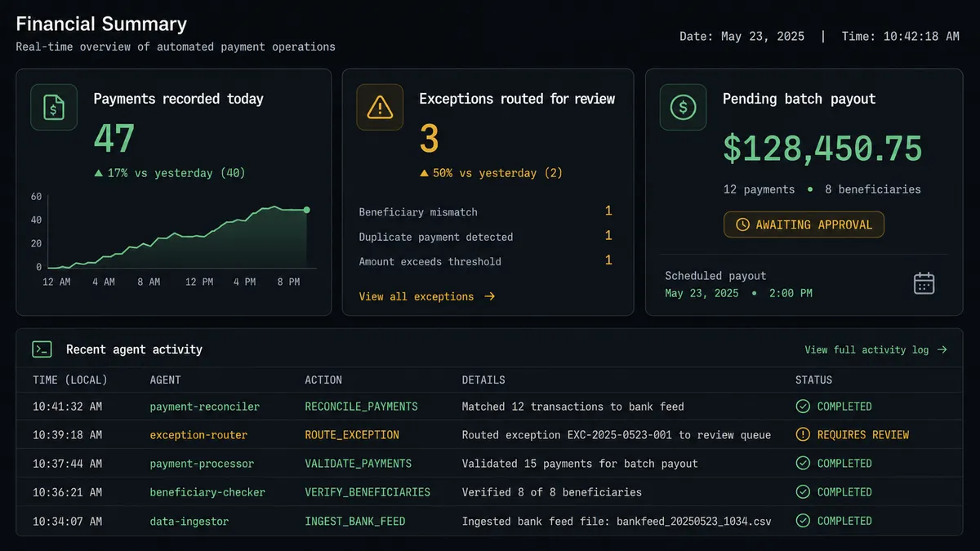Image resolution: width=980 pixels, height=551 pixels.
Task: Click the 10:36:21 AM timestamp
Action: (x=68, y=492)
